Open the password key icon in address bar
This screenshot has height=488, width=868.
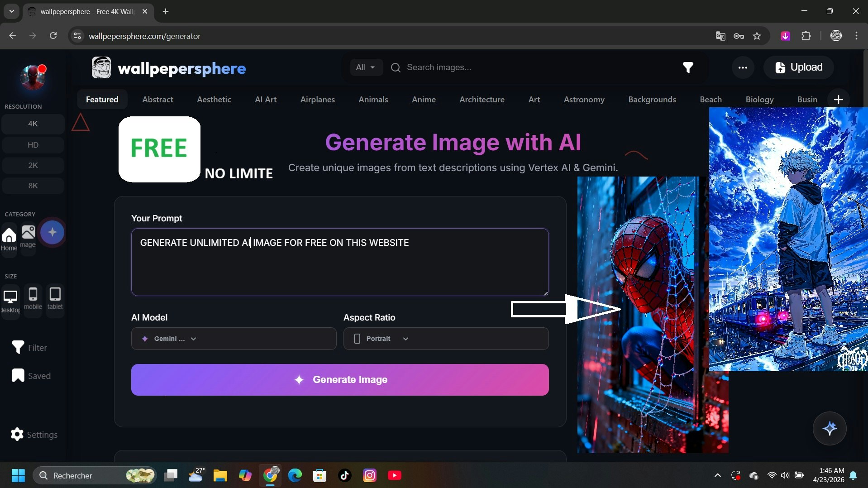pos(739,36)
